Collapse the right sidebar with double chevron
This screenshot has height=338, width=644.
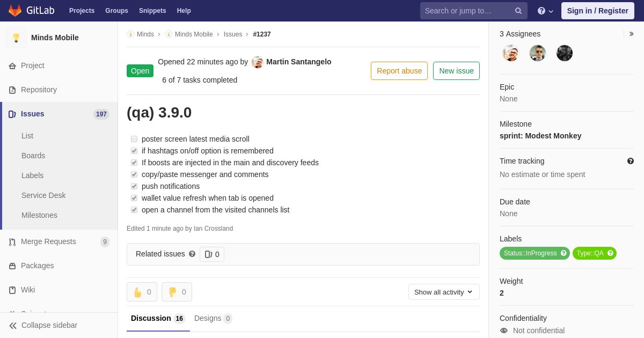coord(631,34)
